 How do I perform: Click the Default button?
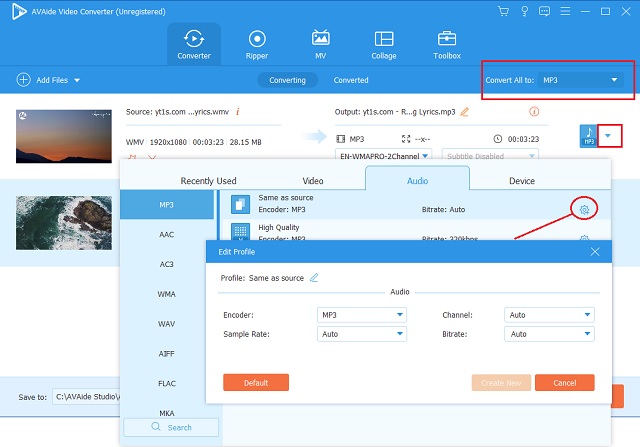[256, 383]
